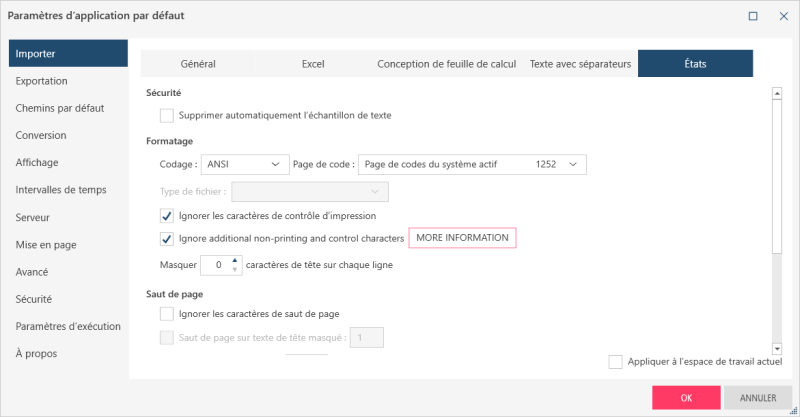Select the Texte avec séparateurs tab

click(580, 64)
